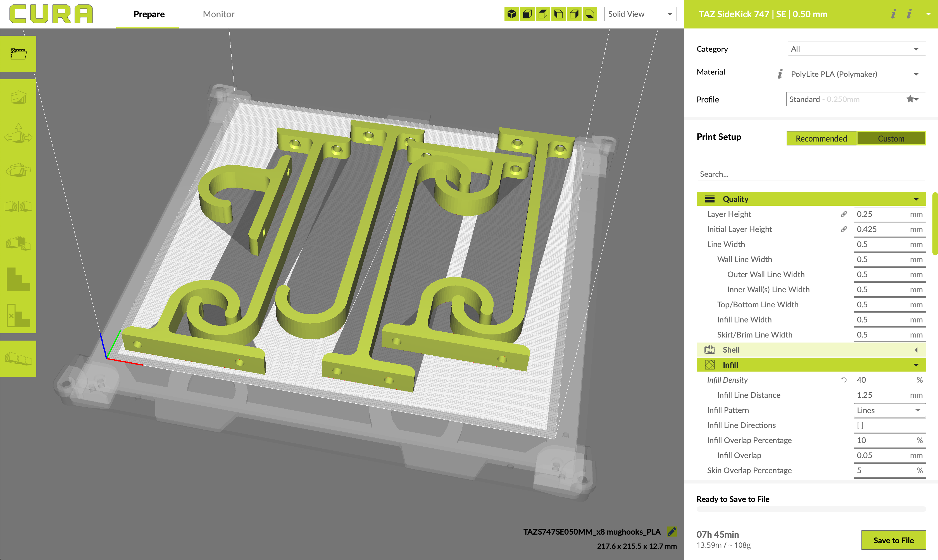Viewport: 938px width, 560px height.
Task: Click the link icon next to Layer Height
Action: coord(844,214)
